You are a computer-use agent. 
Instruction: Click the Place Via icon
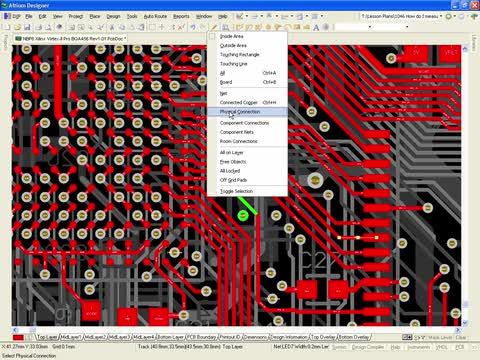pyautogui.click(x=277, y=27)
